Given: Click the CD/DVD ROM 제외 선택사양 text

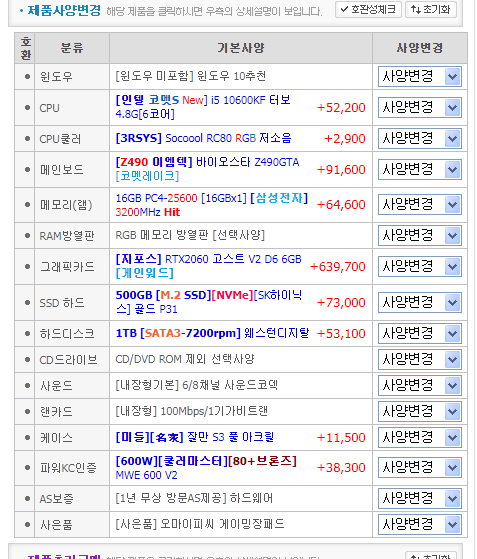Looking at the screenshot, I should coord(185,359).
